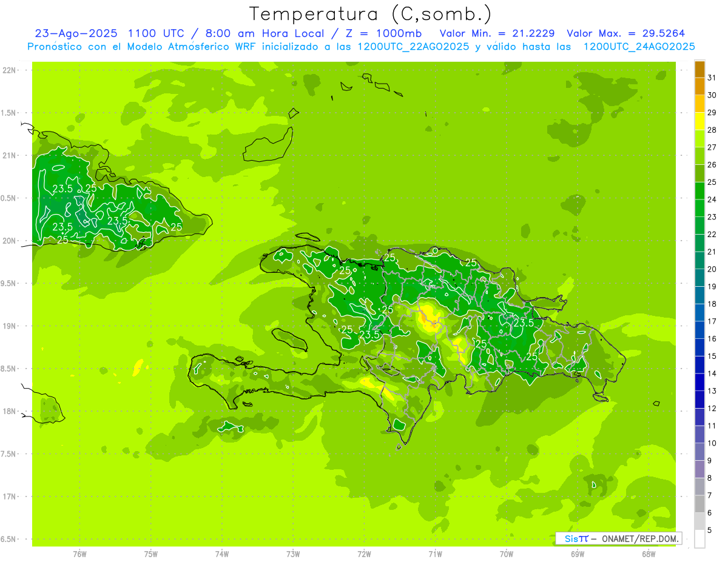Click the legend value "31"

(x=712, y=78)
